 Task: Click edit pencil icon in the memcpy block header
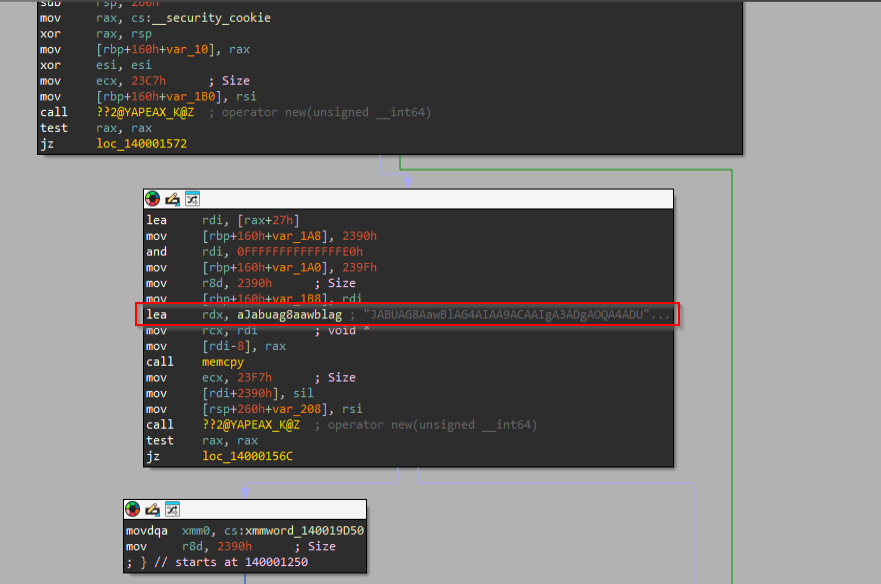[172, 198]
